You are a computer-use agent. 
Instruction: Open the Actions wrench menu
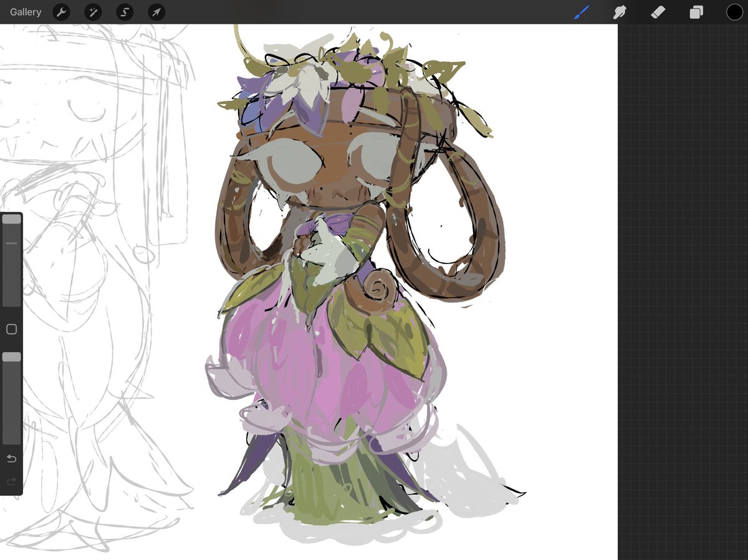pos(61,12)
